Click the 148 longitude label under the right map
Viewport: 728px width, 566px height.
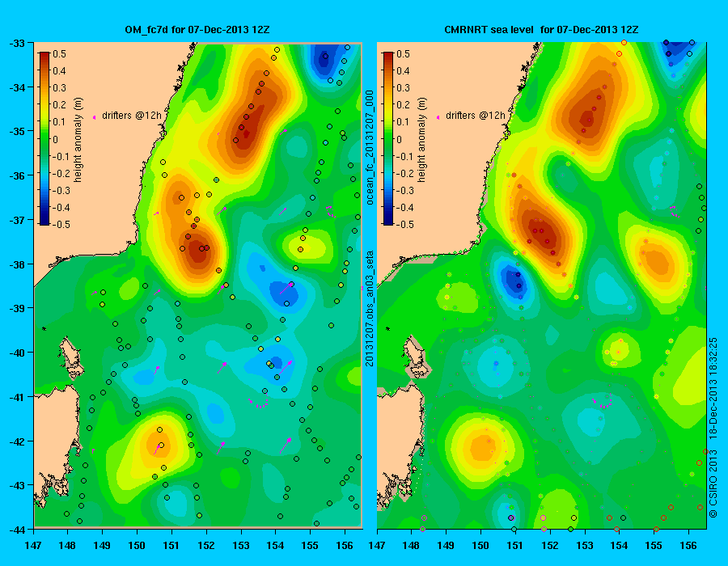pos(412,546)
